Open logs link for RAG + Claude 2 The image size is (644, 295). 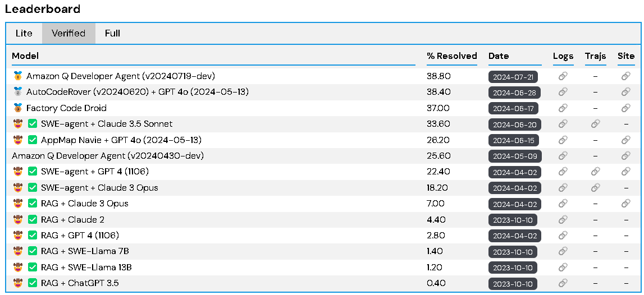563,219
